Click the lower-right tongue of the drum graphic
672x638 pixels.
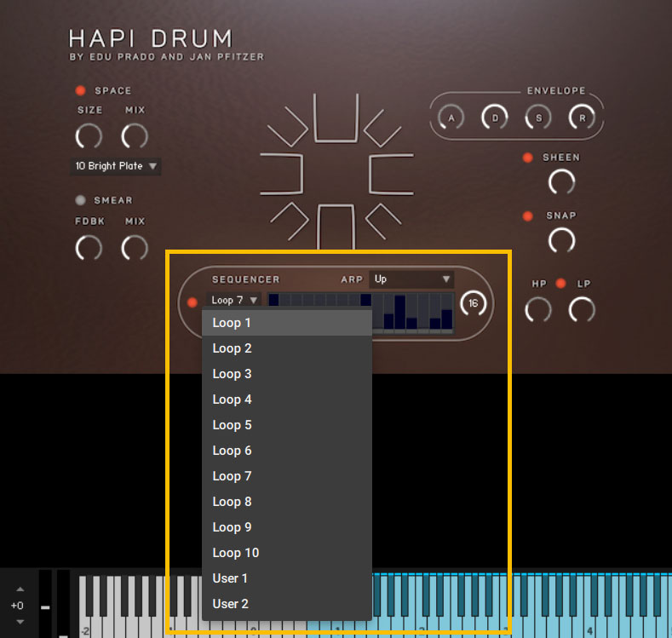(383, 221)
